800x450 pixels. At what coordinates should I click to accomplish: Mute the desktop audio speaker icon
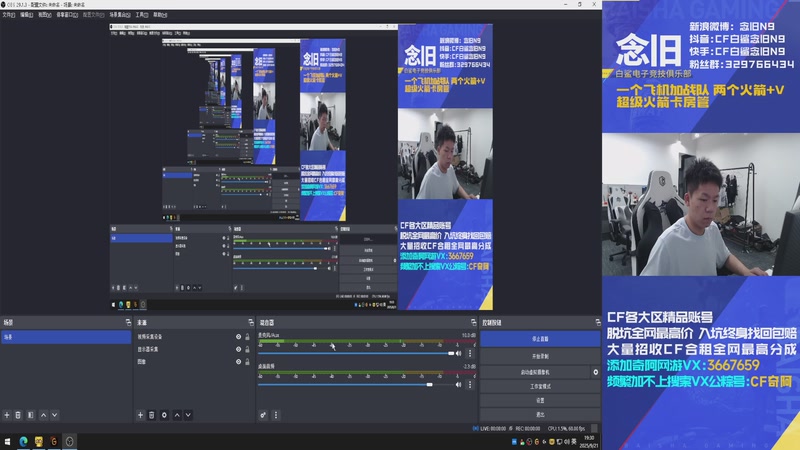click(x=459, y=384)
